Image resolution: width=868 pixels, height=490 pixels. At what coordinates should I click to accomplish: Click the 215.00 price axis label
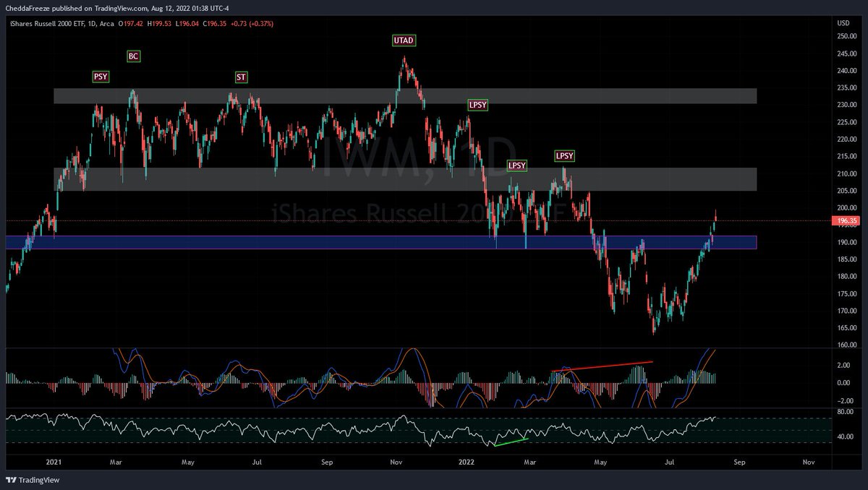click(846, 157)
